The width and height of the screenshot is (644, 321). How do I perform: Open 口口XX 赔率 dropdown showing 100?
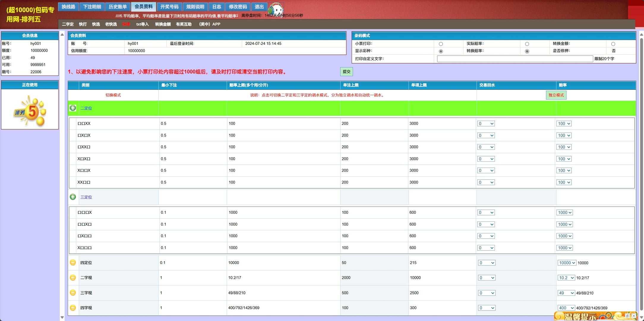(564, 124)
